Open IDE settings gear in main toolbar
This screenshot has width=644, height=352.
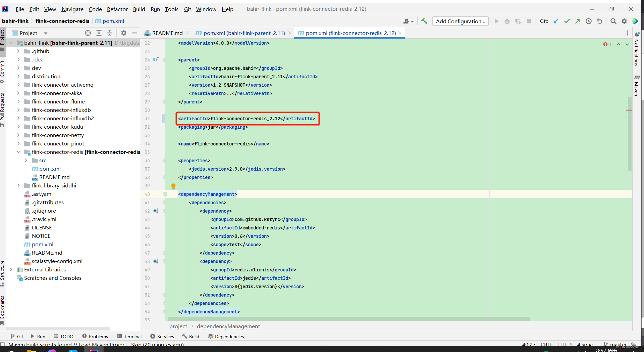pos(624,21)
